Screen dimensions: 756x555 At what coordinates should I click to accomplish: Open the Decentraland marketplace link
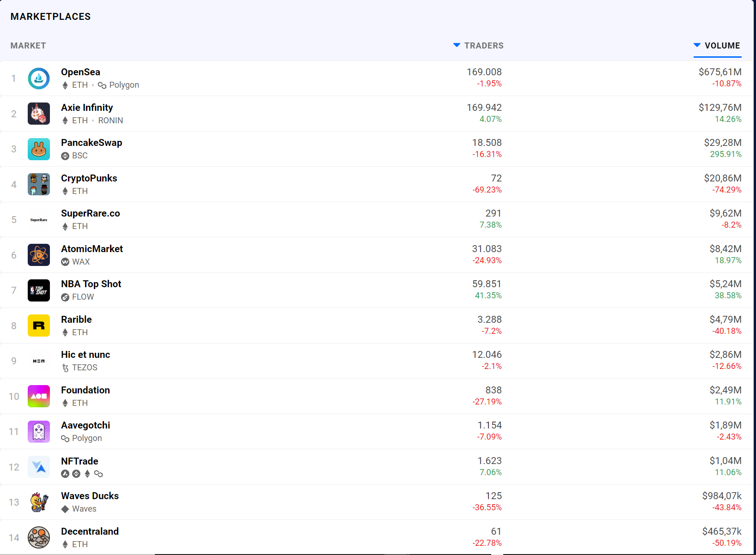90,531
